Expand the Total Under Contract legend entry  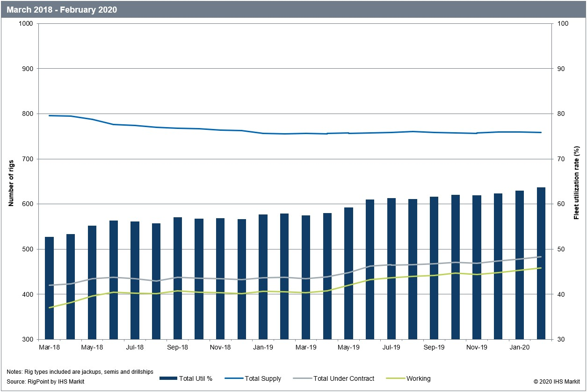point(344,378)
